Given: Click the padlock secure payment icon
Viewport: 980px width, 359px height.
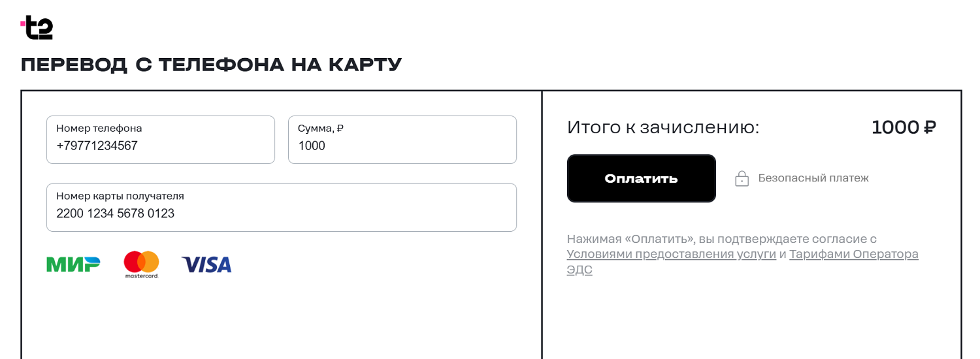Looking at the screenshot, I should click(742, 178).
